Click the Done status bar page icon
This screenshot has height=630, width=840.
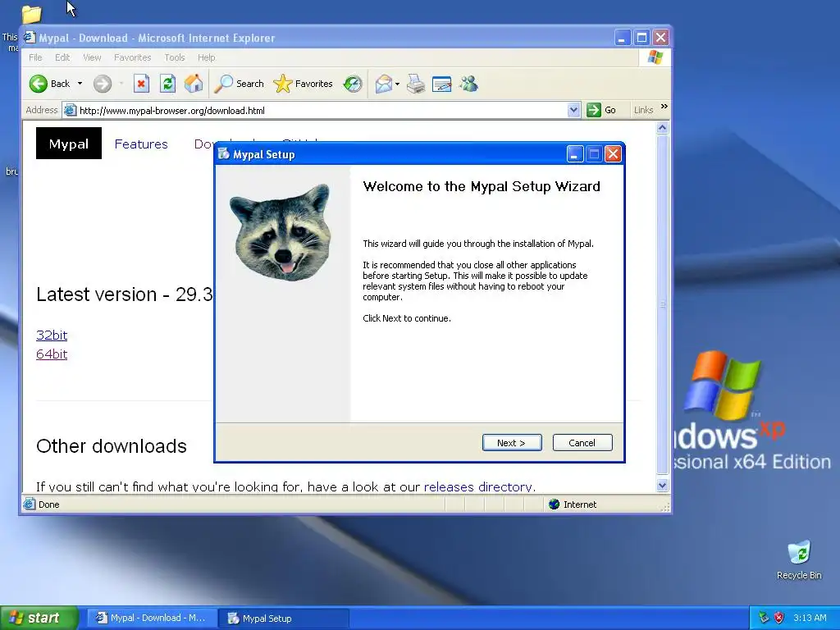pos(30,504)
